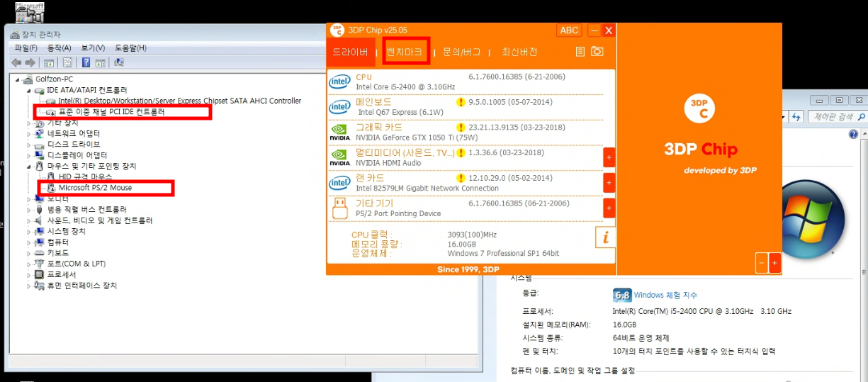Select 휴먼 인터페이스 장치 category
The width and height of the screenshot is (868, 382).
tap(82, 286)
